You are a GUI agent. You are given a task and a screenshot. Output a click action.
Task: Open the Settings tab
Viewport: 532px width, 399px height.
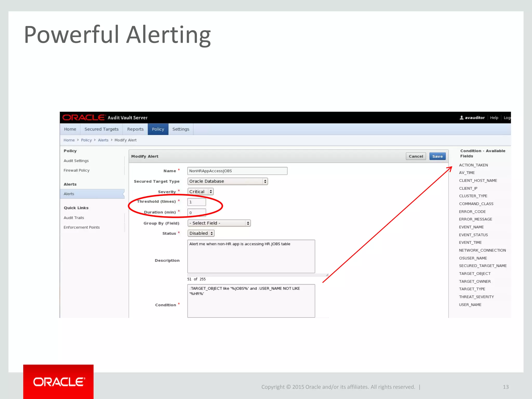click(181, 129)
